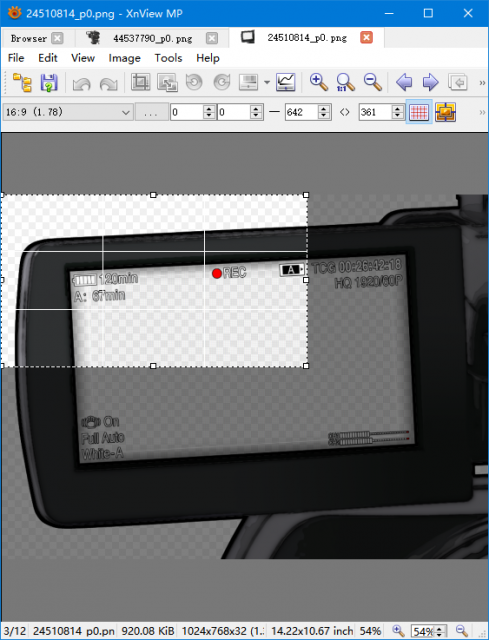Rotate image clockwise

pyautogui.click(x=222, y=82)
